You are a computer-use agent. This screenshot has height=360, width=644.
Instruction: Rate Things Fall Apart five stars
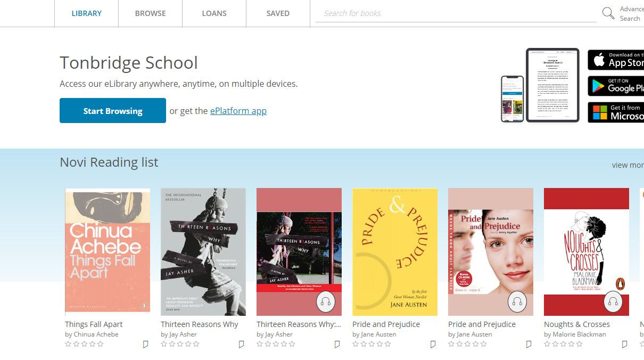(x=100, y=344)
